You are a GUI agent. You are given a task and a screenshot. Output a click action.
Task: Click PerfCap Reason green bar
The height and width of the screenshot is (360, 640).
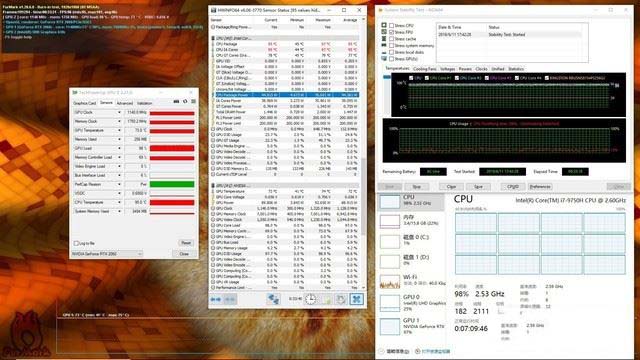[172, 184]
